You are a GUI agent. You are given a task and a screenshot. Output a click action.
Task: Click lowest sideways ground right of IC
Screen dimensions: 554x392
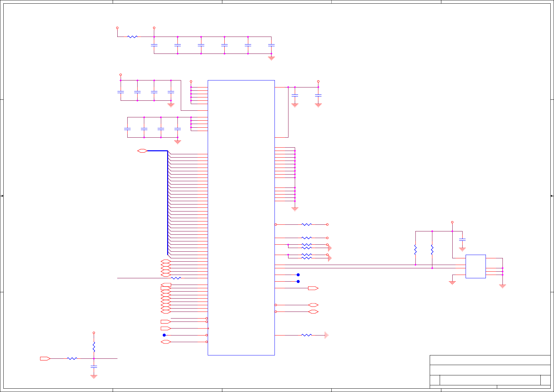click(327, 335)
